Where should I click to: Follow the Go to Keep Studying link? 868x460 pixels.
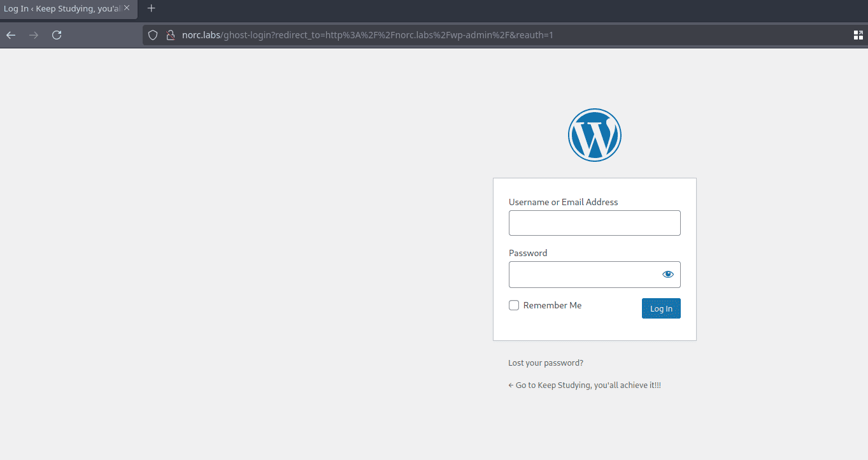tap(585, 385)
